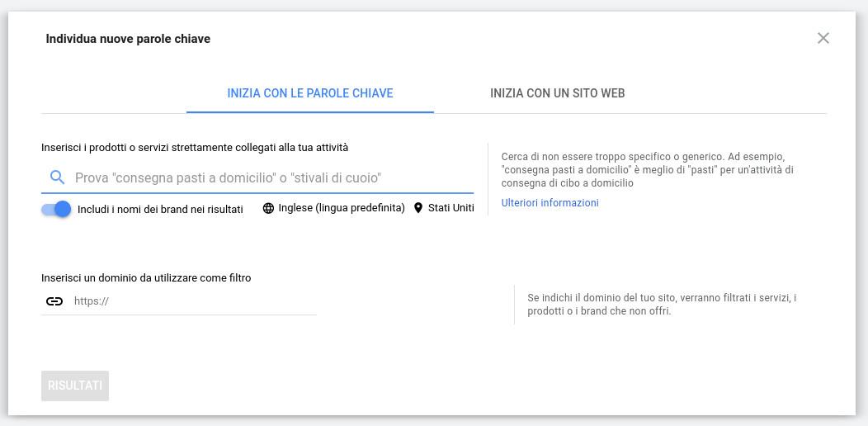Click the 'Inserisci un dominio' field label
This screenshot has width=868, height=426.
coord(146,278)
